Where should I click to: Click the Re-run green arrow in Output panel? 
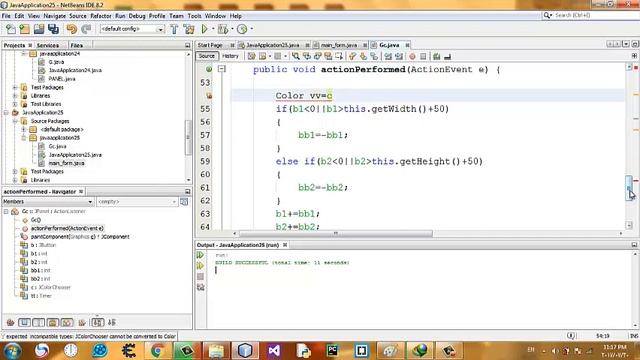(200, 255)
